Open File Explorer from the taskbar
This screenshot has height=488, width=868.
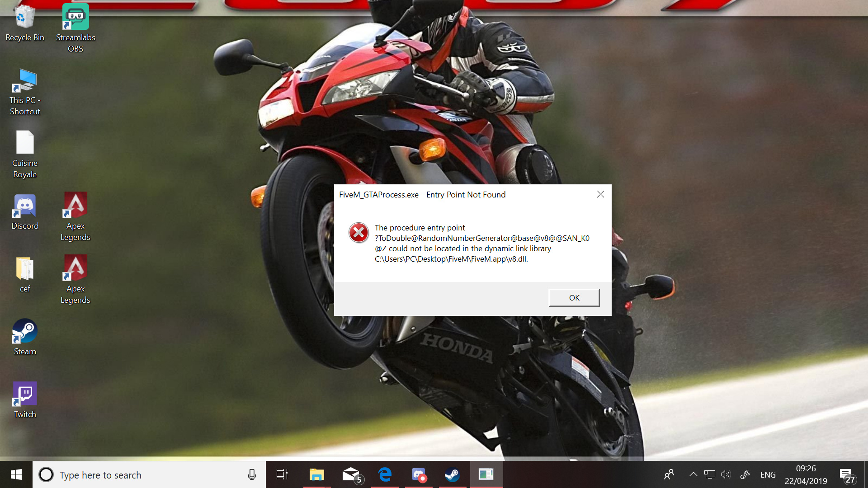tap(316, 474)
